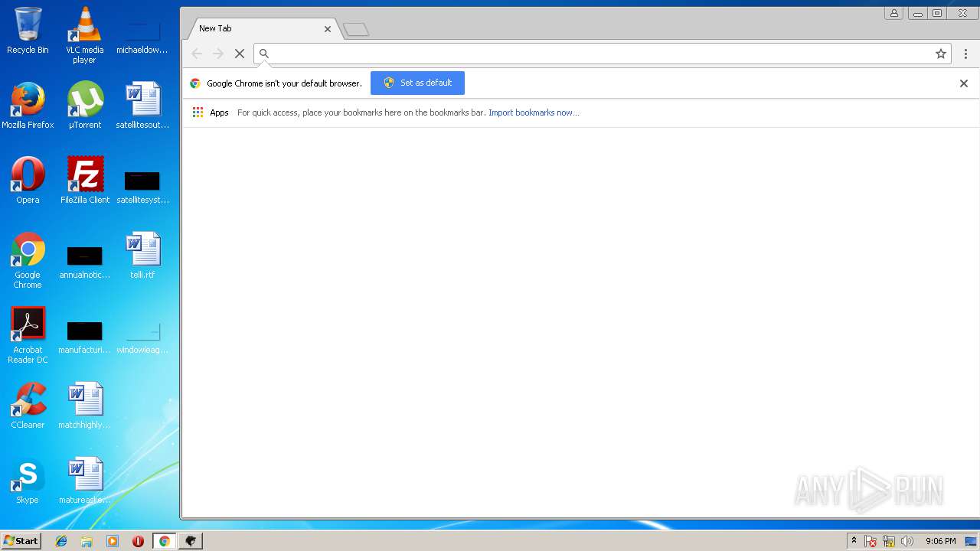Image resolution: width=980 pixels, height=551 pixels.
Task: Switch to Chrome taskbar button
Action: point(164,541)
